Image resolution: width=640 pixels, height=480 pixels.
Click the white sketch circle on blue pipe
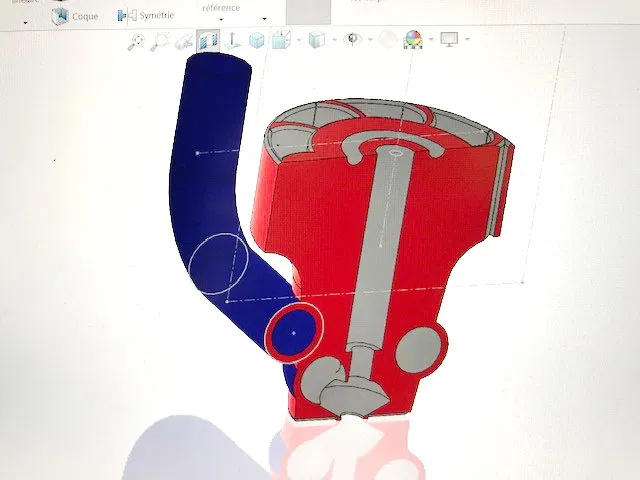[x=219, y=263]
